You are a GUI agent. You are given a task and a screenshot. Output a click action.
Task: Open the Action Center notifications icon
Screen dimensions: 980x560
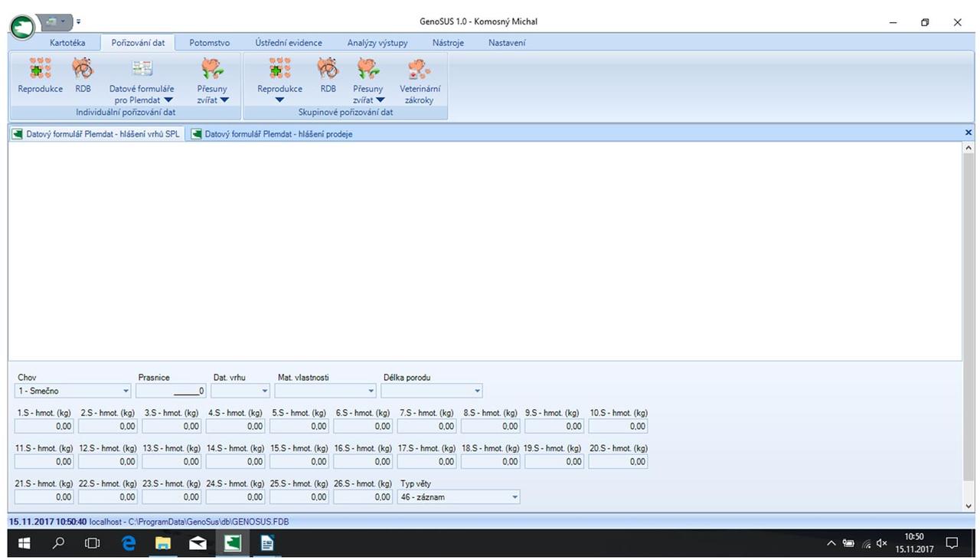(x=952, y=543)
